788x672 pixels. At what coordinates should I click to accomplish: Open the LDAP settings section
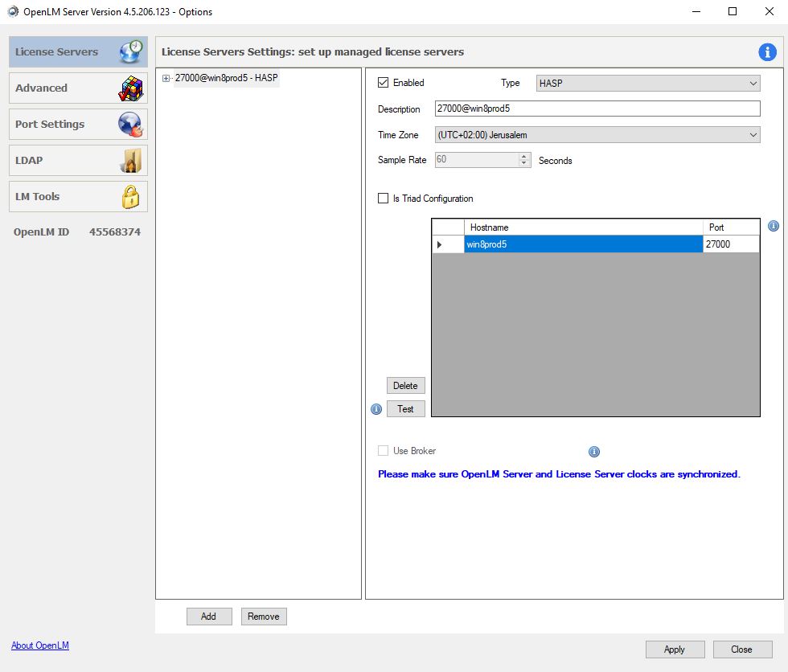(78, 161)
